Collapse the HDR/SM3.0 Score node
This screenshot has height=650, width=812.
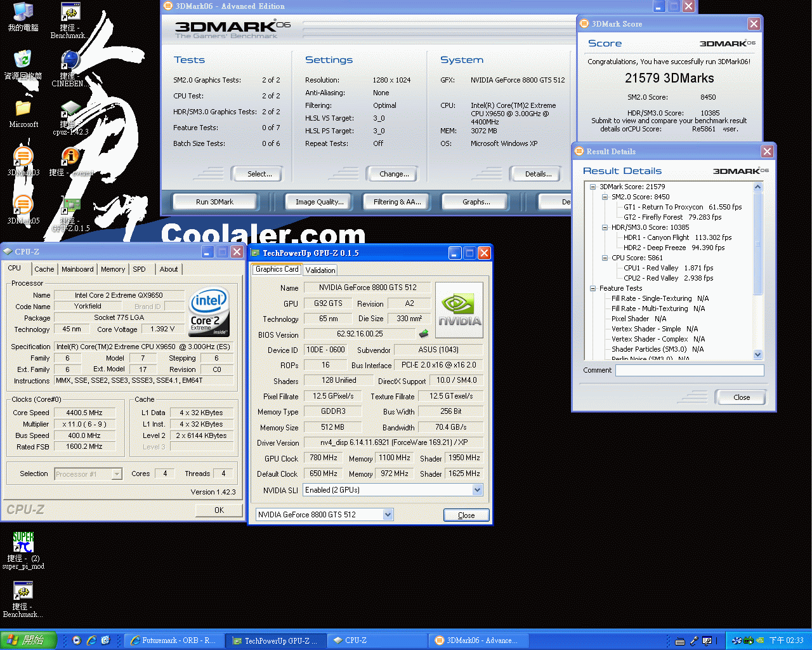point(605,227)
